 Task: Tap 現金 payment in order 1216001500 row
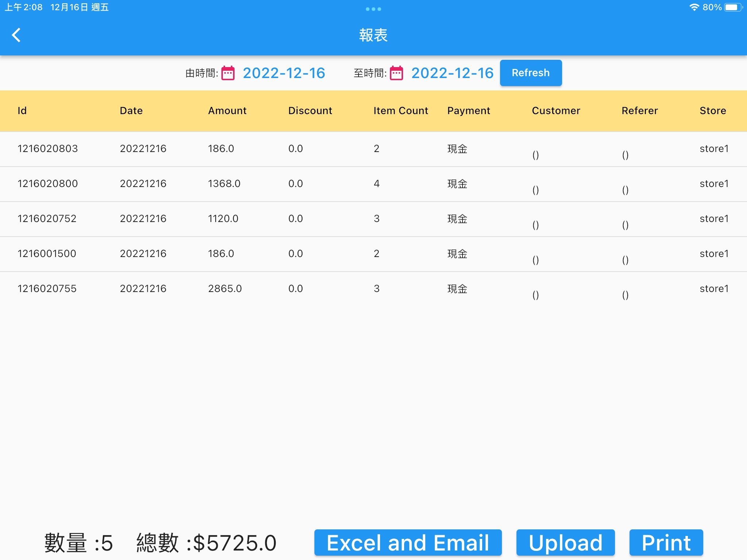coord(457,254)
